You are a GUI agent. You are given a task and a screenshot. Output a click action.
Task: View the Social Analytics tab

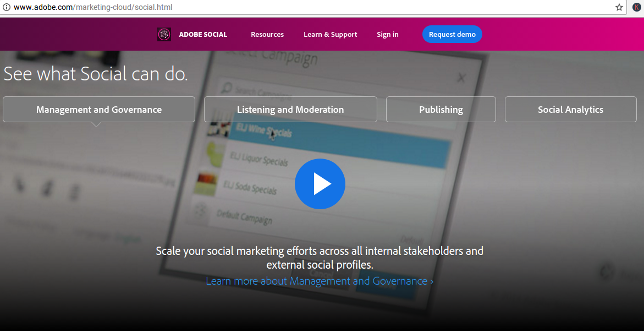point(570,109)
